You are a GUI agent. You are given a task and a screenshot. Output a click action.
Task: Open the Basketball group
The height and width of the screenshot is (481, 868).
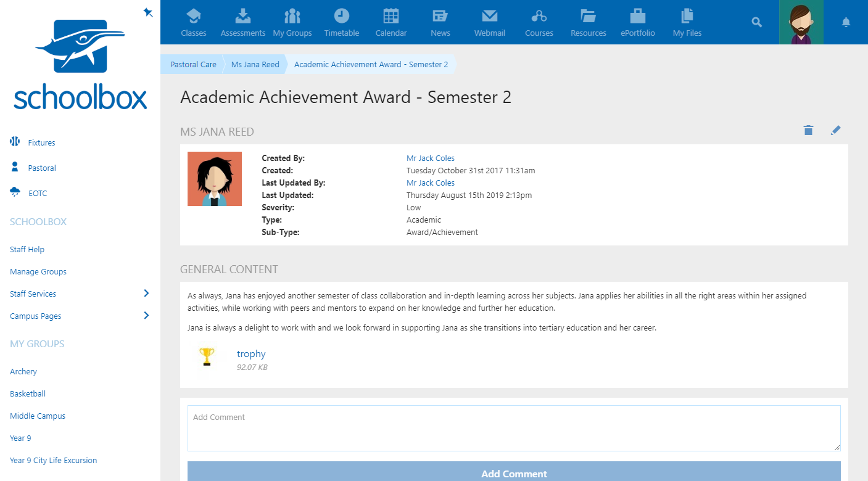click(x=28, y=393)
